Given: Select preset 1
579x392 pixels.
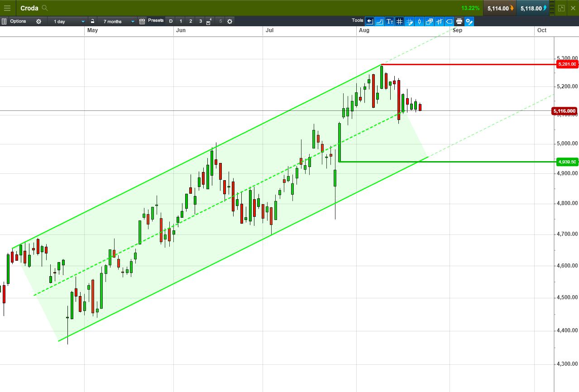Looking at the screenshot, I should (x=181, y=21).
